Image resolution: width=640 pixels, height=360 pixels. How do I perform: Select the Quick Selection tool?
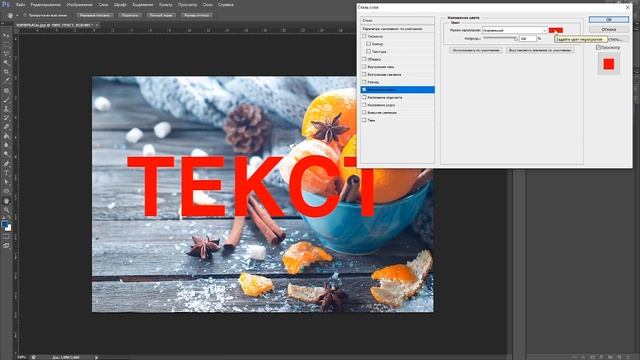tap(6, 63)
